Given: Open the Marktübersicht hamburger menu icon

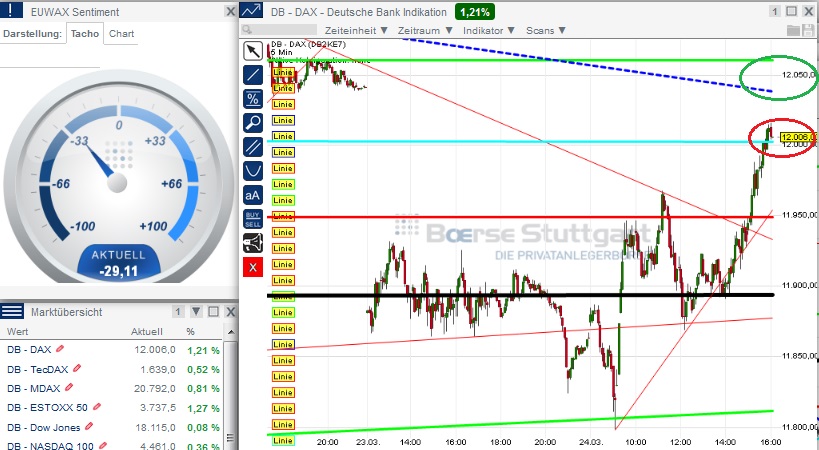Looking at the screenshot, I should 11,311.
